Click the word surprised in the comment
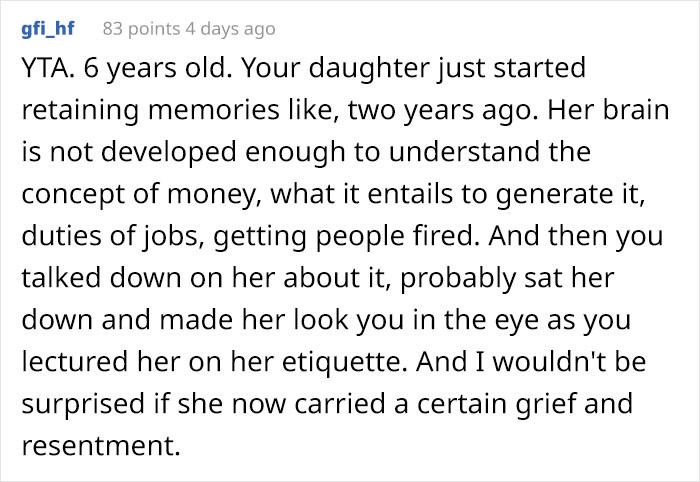This screenshot has height=482, width=700. tap(83, 404)
